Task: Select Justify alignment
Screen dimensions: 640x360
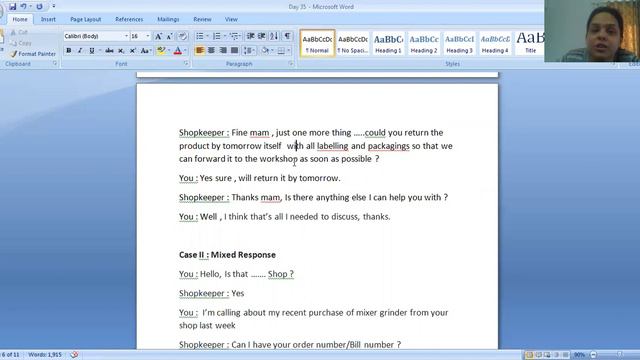Action: [234, 51]
